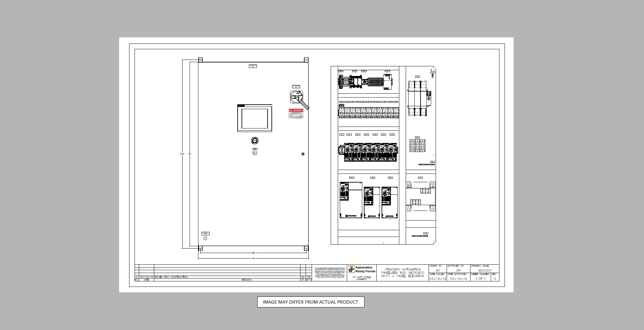Click the door latch on enclosure right edge
644x330 pixels.
(x=303, y=154)
